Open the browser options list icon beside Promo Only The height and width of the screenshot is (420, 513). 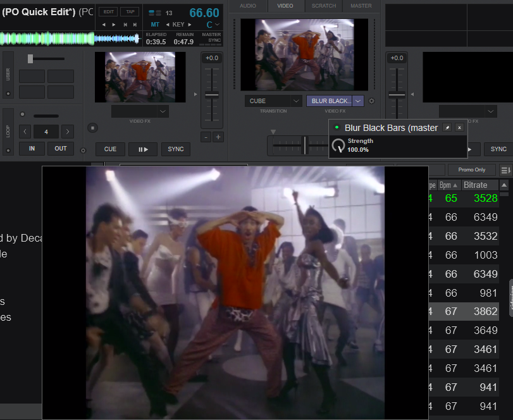[x=505, y=170]
